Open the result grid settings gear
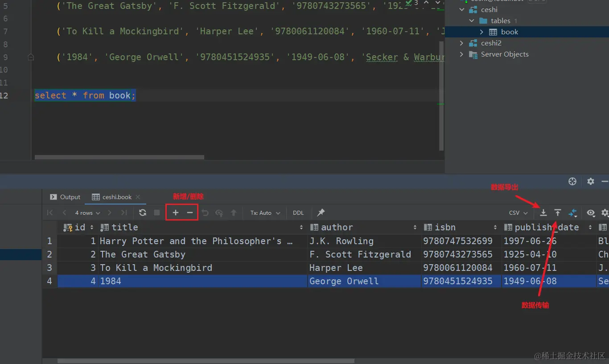 click(605, 213)
